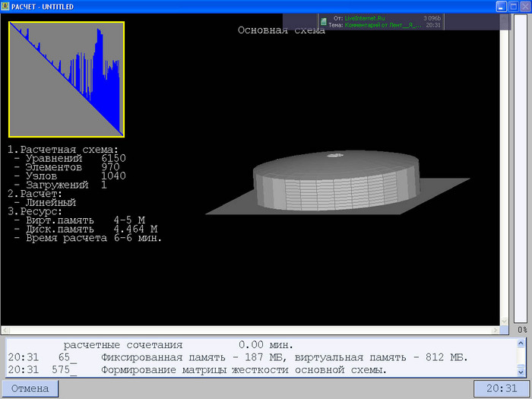Click the vertical progress bar at right
Image resolution: width=532 pixels, height=399 pixels.
click(x=521, y=169)
